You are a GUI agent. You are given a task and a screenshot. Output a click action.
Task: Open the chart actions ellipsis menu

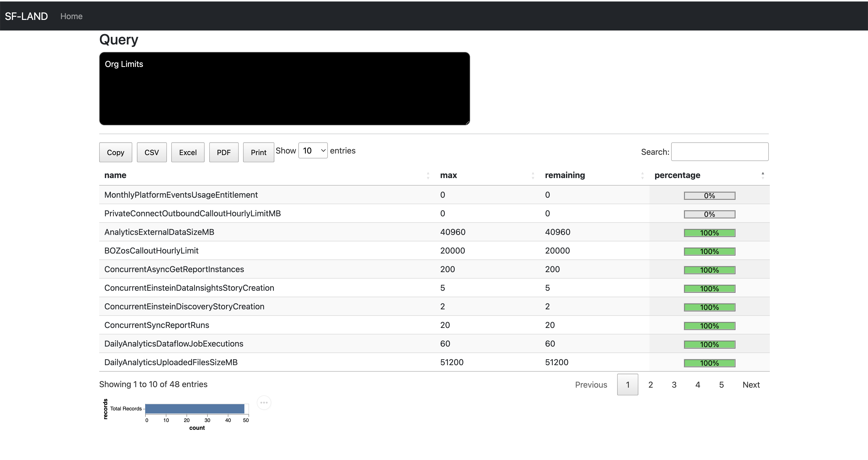click(264, 402)
